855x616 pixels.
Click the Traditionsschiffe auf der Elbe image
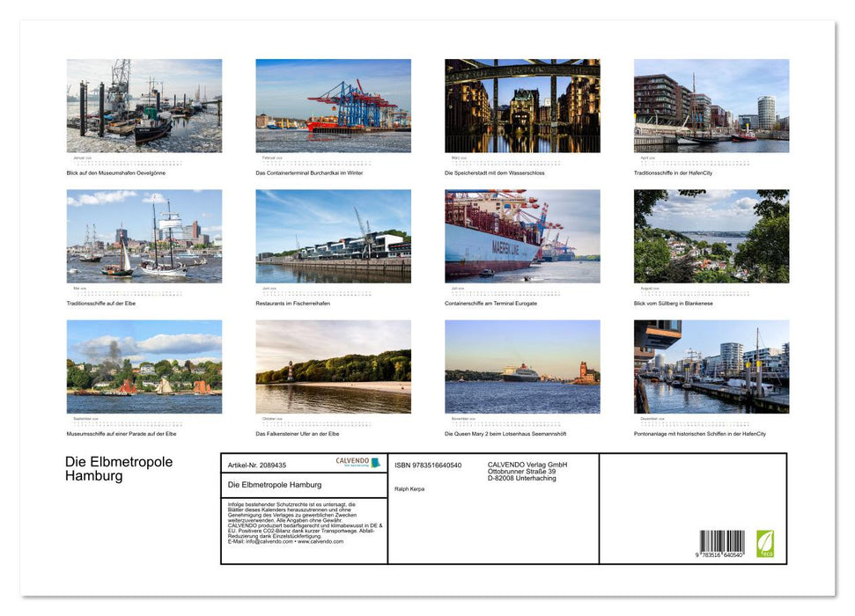[144, 235]
